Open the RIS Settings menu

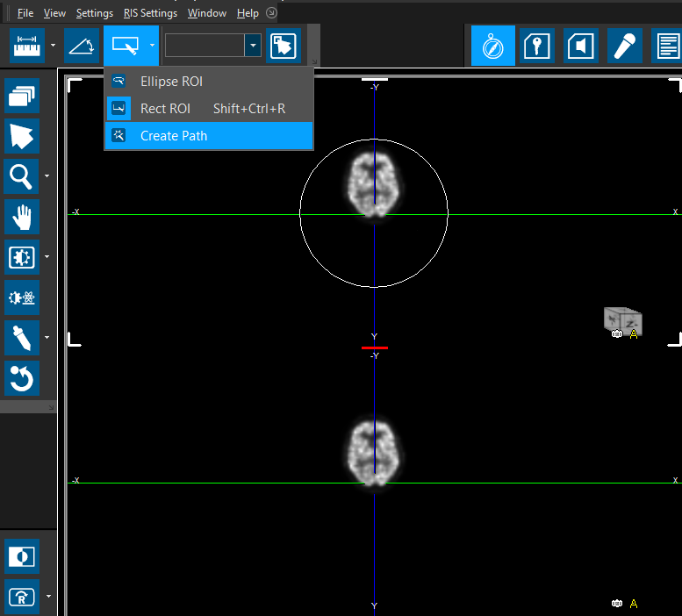click(150, 13)
